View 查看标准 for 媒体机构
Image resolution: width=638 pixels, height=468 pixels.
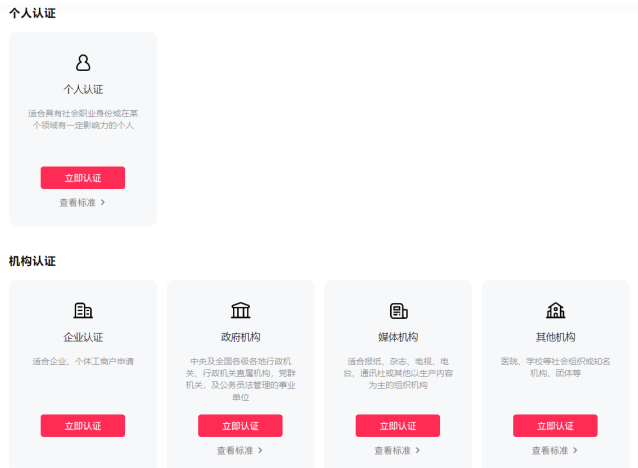(398, 451)
